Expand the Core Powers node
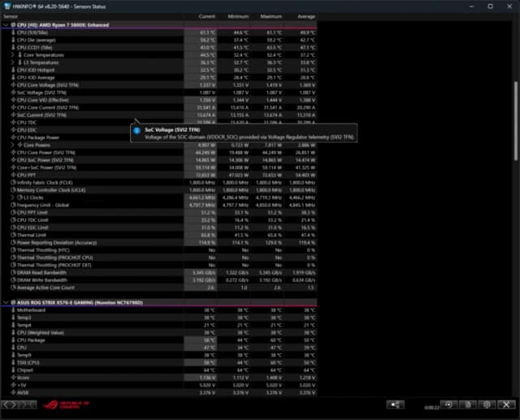This screenshot has width=520, height=420. click(x=13, y=145)
